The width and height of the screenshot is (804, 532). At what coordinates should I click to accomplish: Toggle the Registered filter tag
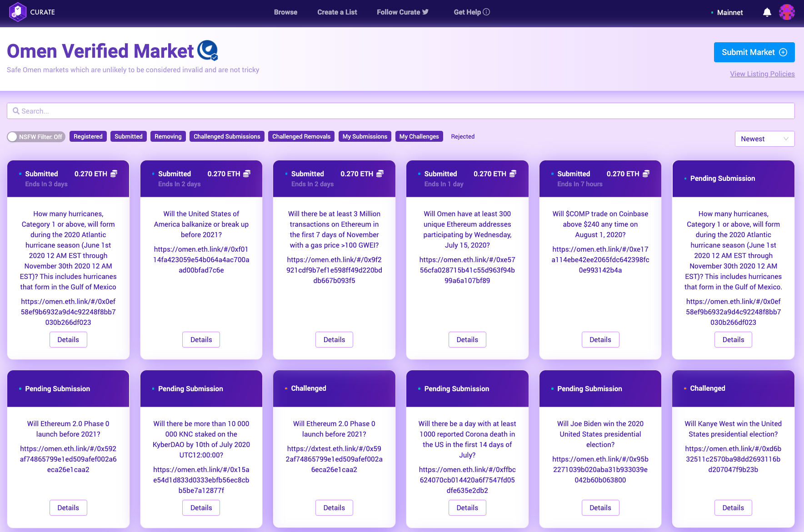coord(88,136)
